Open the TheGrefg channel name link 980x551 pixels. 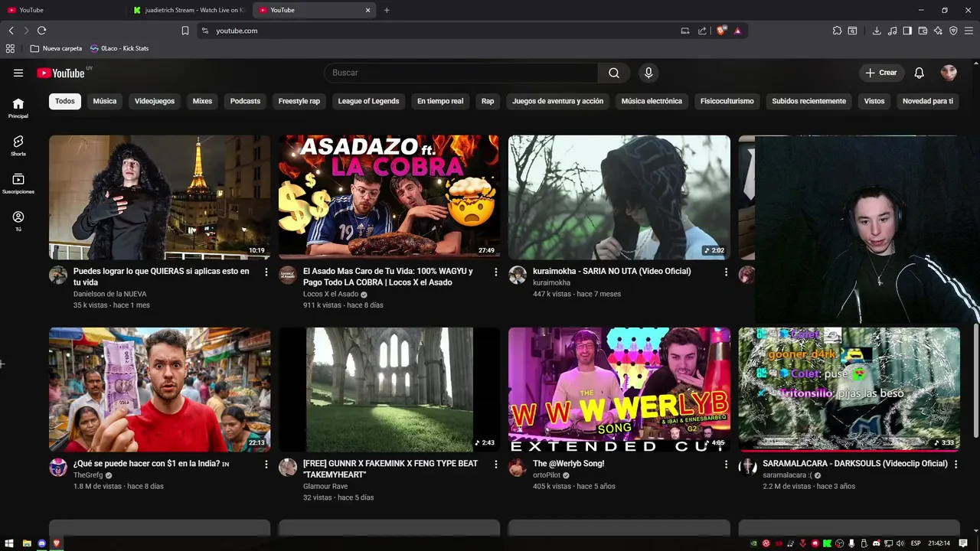point(88,475)
